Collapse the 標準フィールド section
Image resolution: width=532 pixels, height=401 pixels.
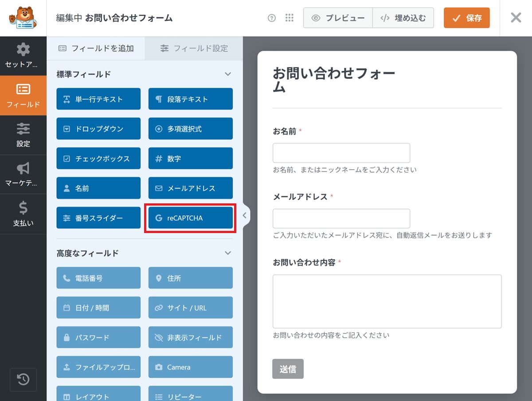point(228,74)
